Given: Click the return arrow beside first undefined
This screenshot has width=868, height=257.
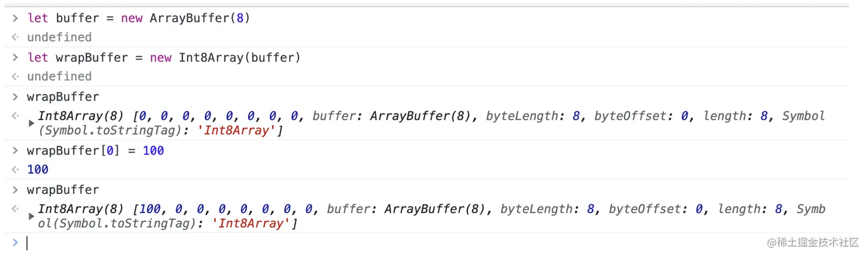Looking at the screenshot, I should coord(15,37).
